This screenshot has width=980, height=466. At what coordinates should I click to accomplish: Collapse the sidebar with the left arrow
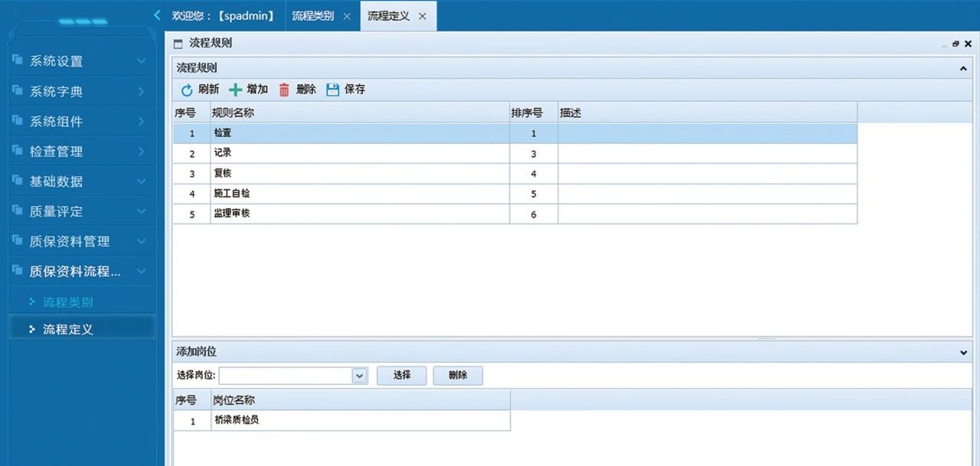tap(157, 15)
